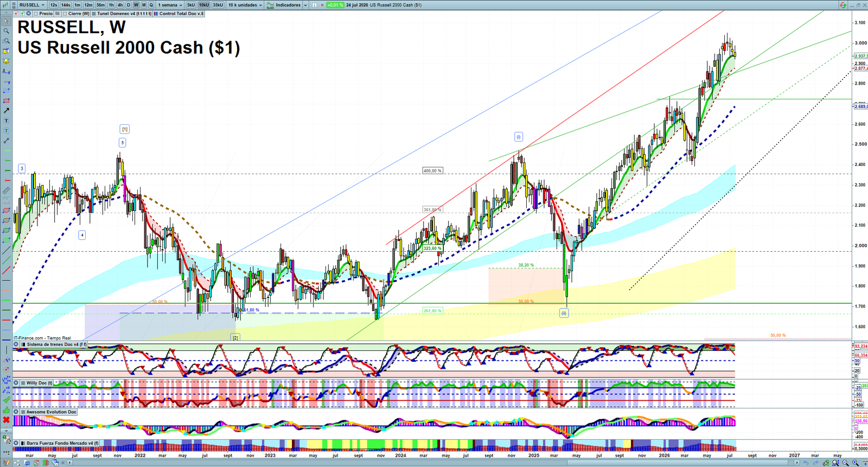
Task: Click the stacked windows icon in bottom toolbar
Action: [x=55, y=463]
